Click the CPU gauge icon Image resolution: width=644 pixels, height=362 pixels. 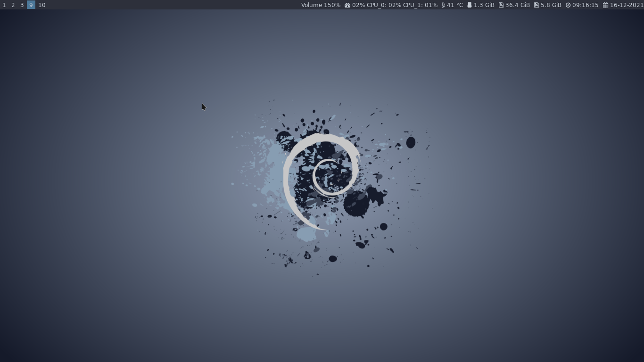[347, 5]
